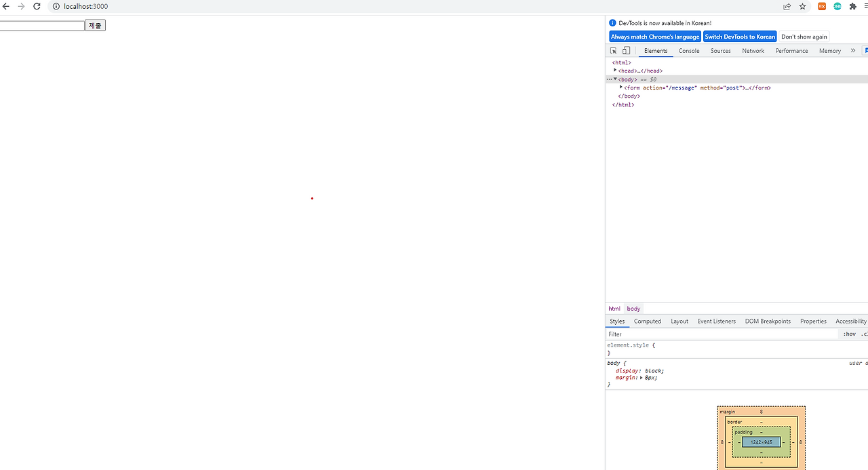Image resolution: width=868 pixels, height=470 pixels.
Task: Click the styles Filter field
Action: pyautogui.click(x=722, y=334)
